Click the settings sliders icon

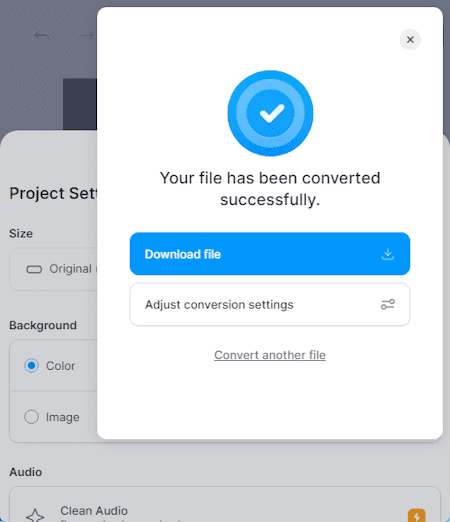click(388, 304)
